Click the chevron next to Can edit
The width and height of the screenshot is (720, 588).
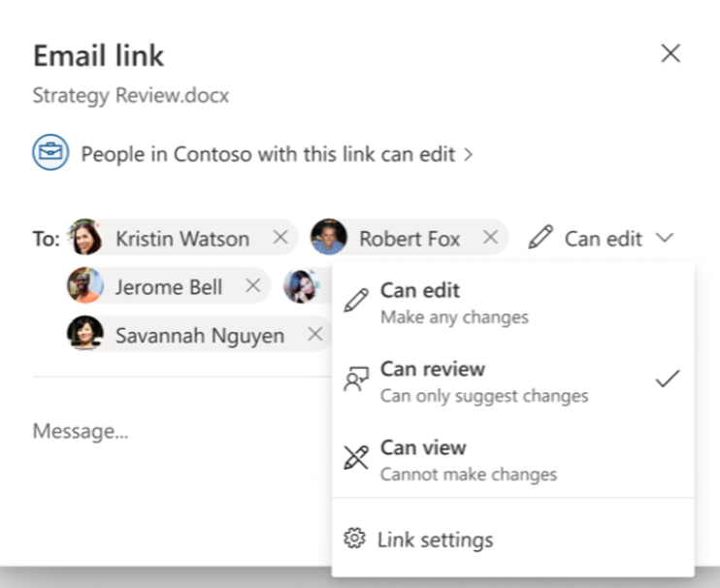[x=665, y=238]
